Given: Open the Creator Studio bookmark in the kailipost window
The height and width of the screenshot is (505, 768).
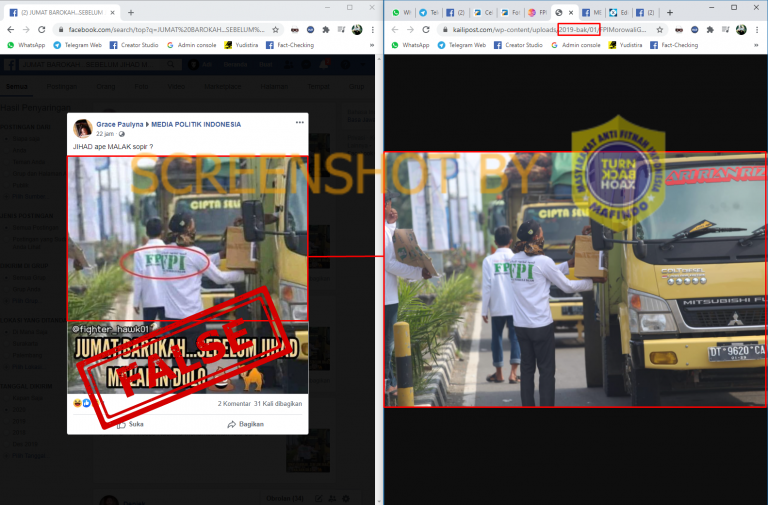Looking at the screenshot, I should pyautogui.click(x=518, y=45).
